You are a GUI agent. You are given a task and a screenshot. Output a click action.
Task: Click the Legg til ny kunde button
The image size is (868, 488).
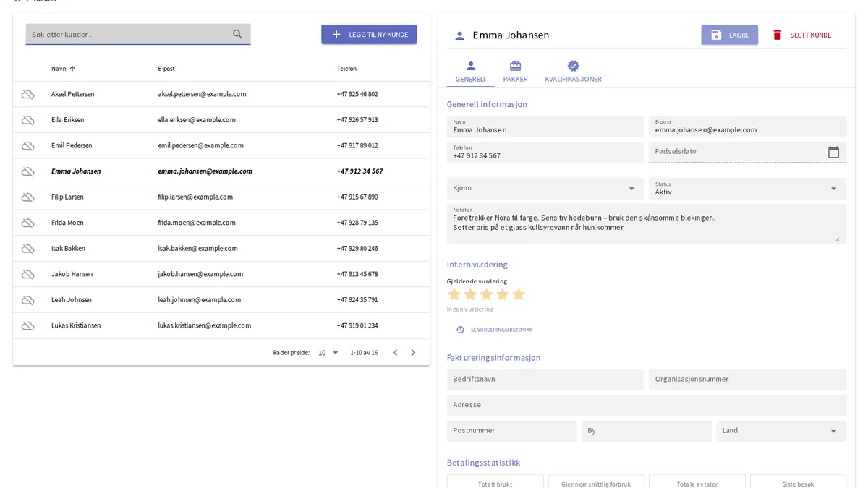[369, 35]
